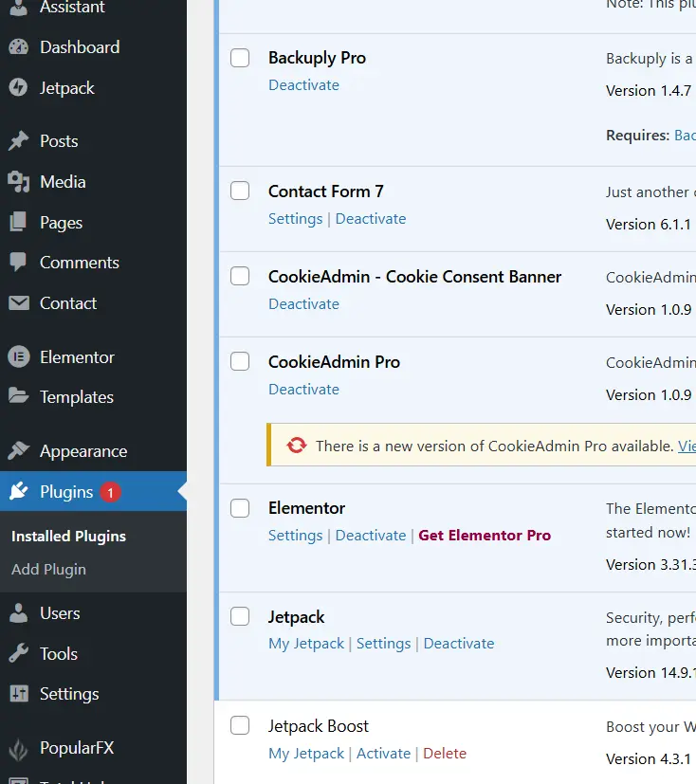Open the Appearance menu
696x784 pixels.
(94, 451)
